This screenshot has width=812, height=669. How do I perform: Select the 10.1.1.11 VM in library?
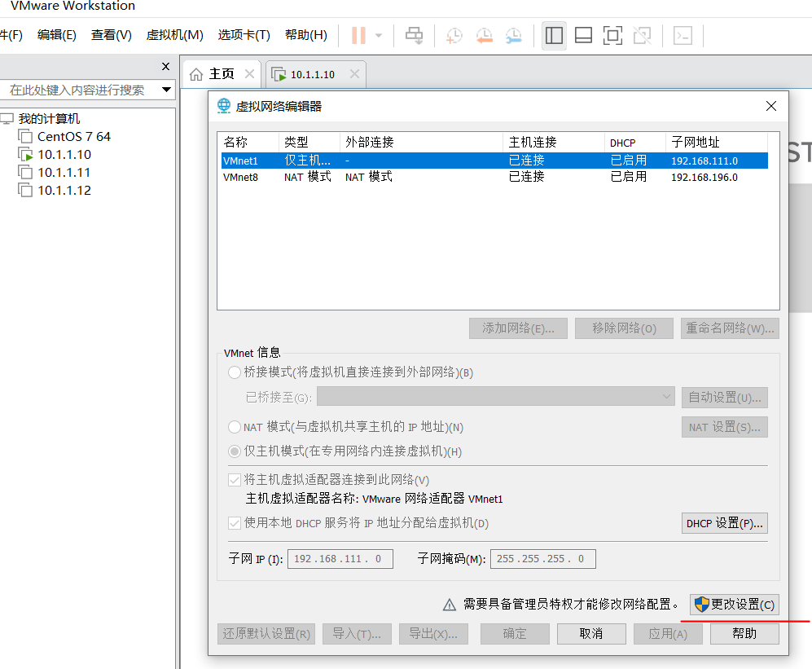point(64,173)
